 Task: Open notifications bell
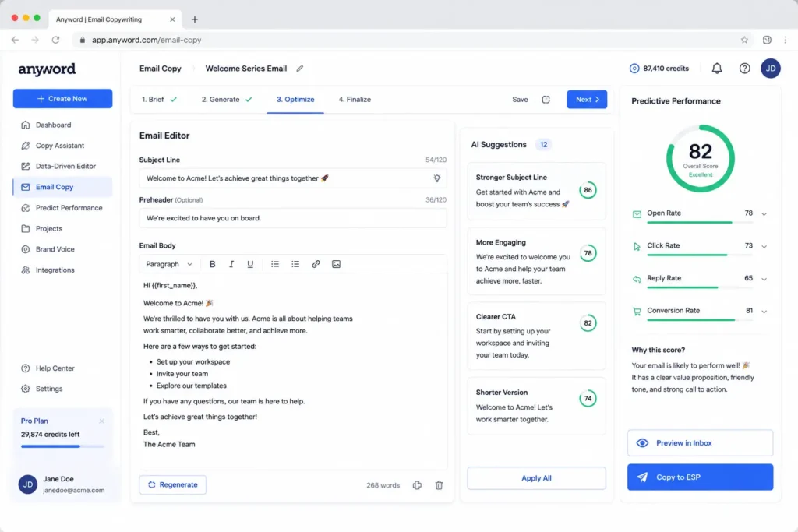(717, 68)
